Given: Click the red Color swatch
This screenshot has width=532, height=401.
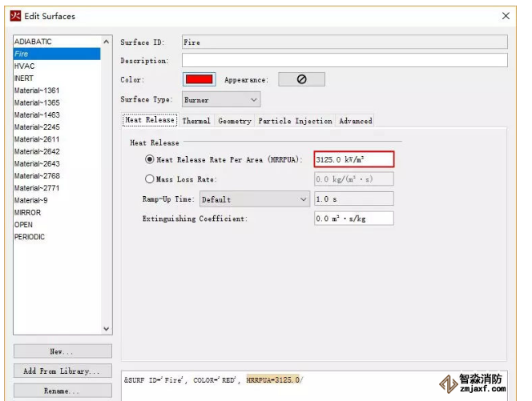Looking at the screenshot, I should tap(199, 79).
